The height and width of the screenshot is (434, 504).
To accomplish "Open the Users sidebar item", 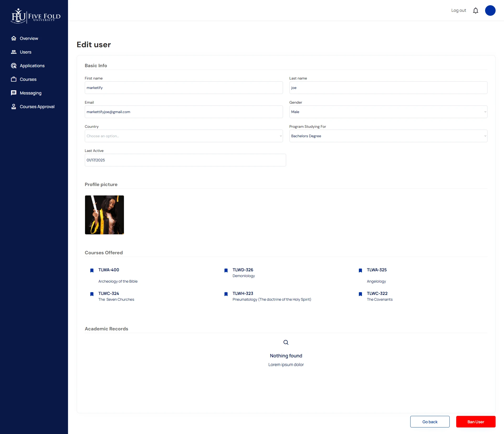I will (25, 52).
